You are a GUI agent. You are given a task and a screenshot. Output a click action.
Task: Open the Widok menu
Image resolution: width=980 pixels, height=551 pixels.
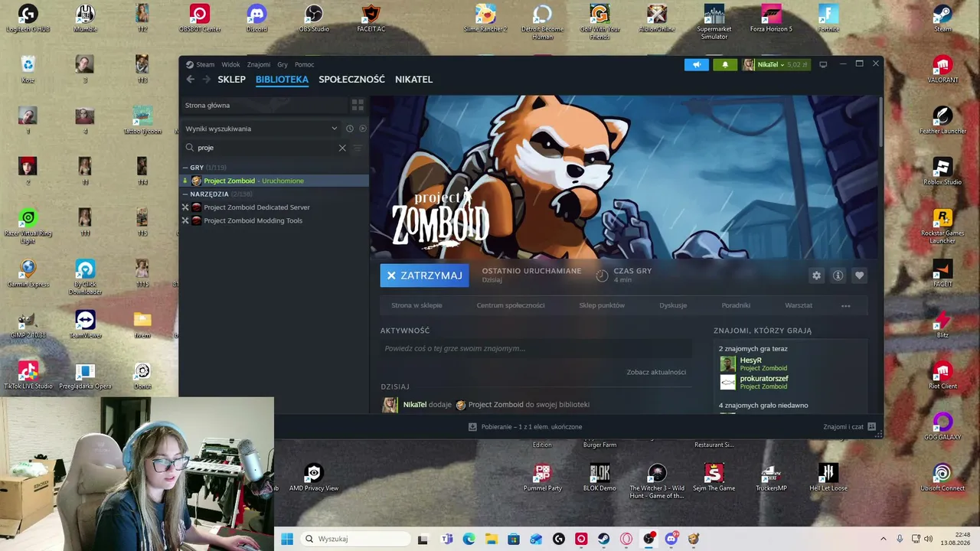(x=230, y=65)
